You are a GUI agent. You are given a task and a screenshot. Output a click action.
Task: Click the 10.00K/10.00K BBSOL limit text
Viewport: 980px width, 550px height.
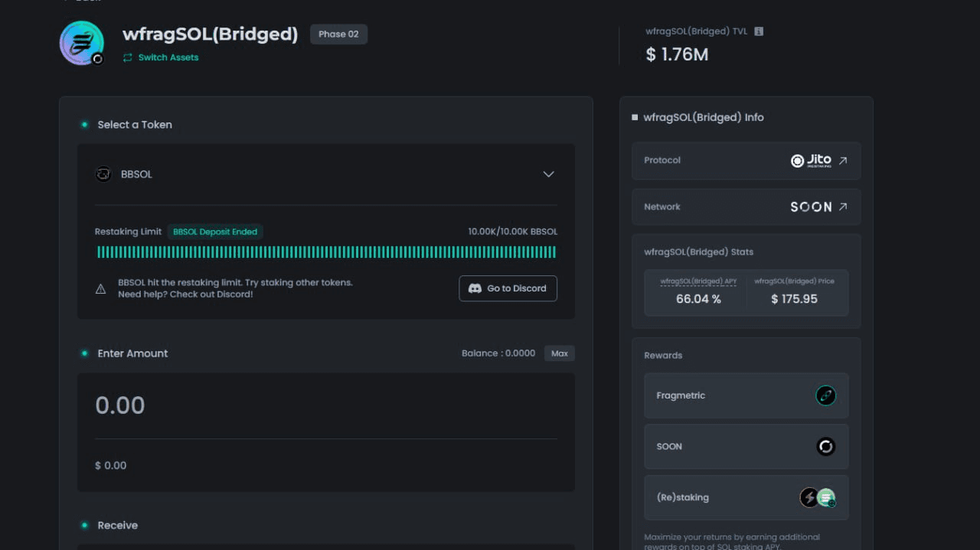tap(513, 232)
